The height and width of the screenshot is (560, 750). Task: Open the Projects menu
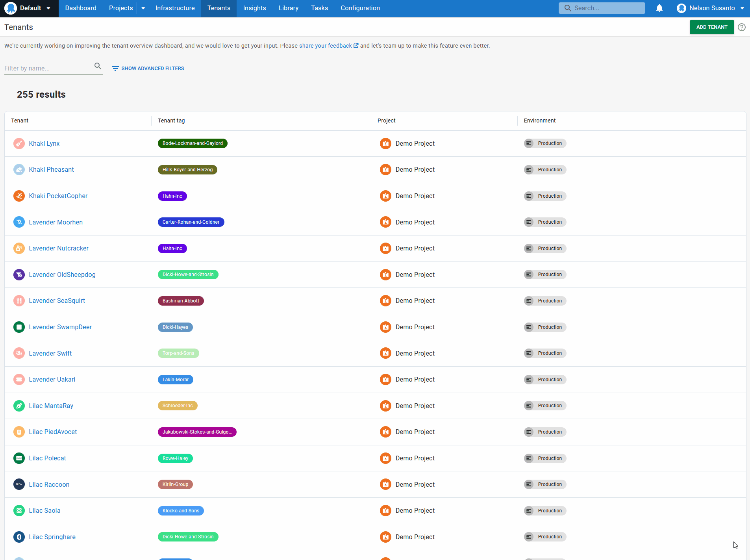click(121, 8)
